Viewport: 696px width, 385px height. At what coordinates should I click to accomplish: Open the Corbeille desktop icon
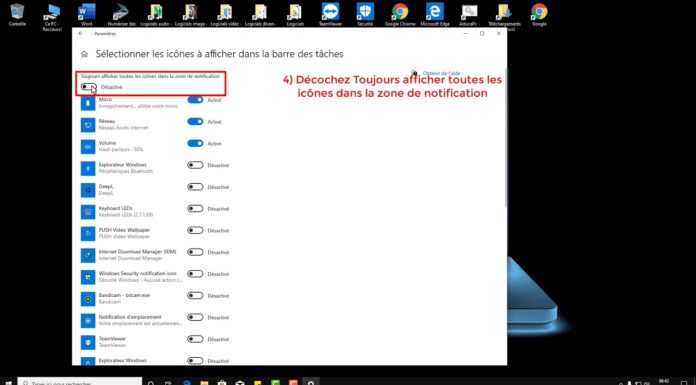click(x=17, y=14)
